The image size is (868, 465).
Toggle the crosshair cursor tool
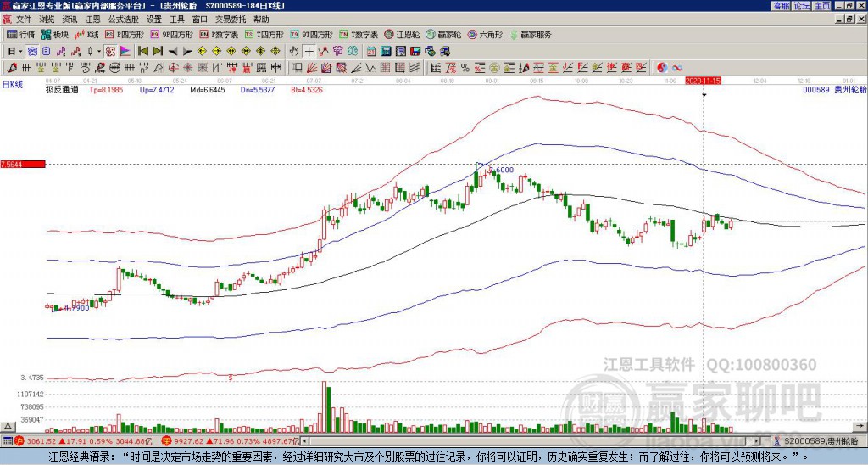tap(309, 52)
